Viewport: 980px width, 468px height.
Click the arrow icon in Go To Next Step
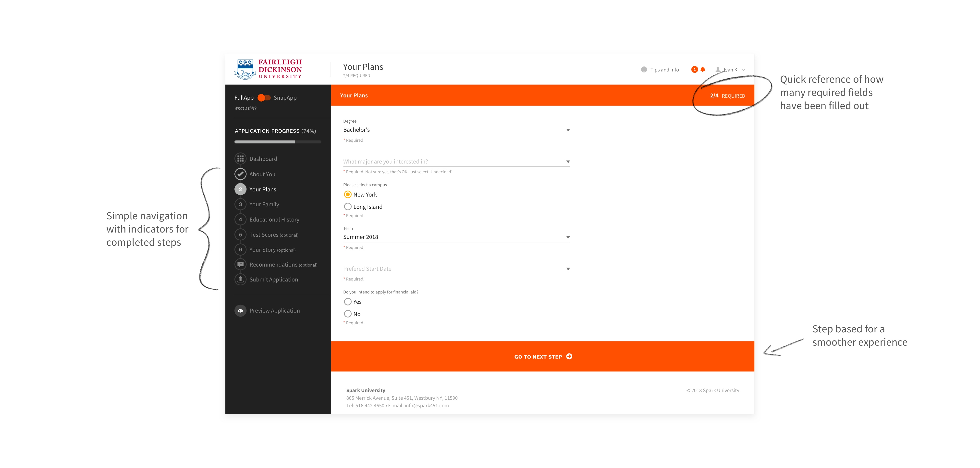(x=569, y=357)
